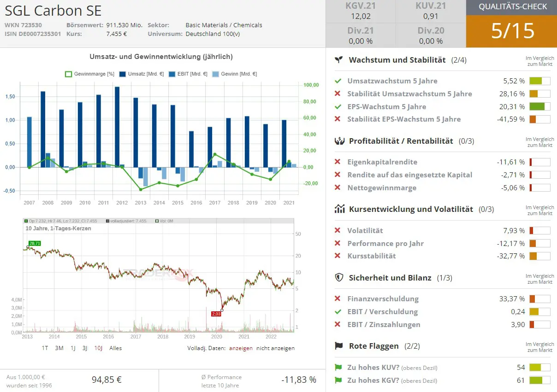This screenshot has width=557, height=392.
Task: Click the rating bar for EPS-Wachstum 5 Jahre
Action: click(540, 106)
